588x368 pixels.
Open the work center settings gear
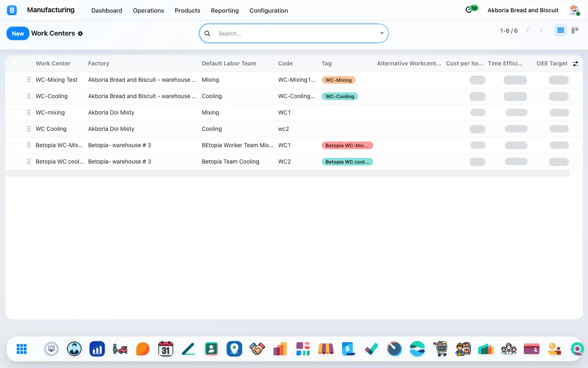pos(80,34)
